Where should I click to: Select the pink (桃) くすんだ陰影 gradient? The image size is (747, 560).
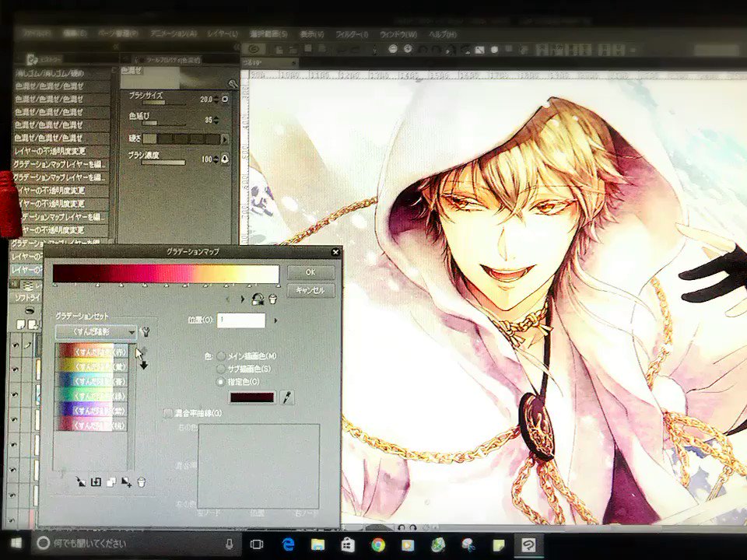93,424
